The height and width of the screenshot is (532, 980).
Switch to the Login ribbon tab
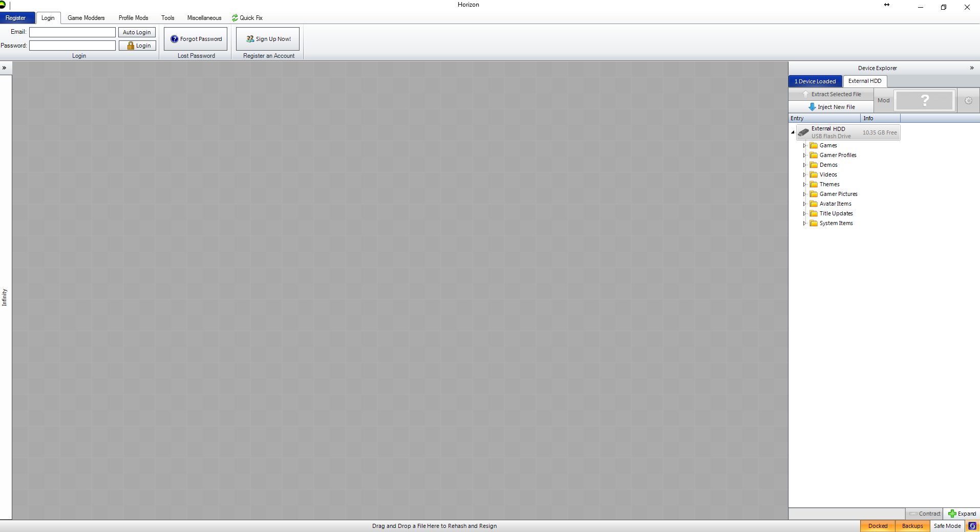pos(48,18)
